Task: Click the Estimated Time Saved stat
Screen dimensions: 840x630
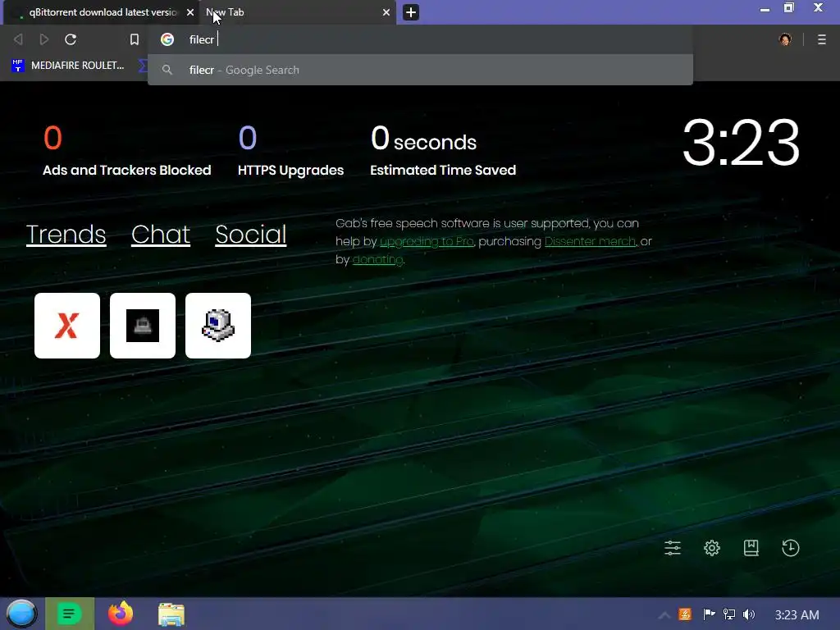Action: [x=443, y=151]
